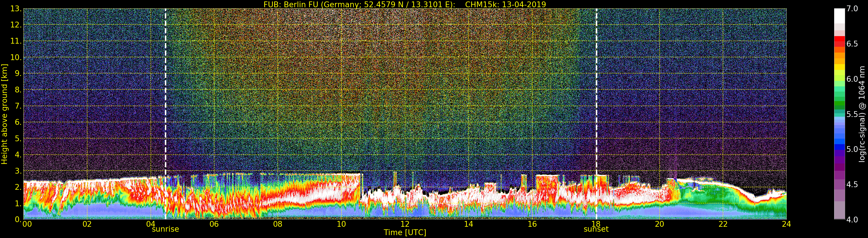Click the 24 hour tick on time axis
The height and width of the screenshot is (238, 868).
(786, 224)
